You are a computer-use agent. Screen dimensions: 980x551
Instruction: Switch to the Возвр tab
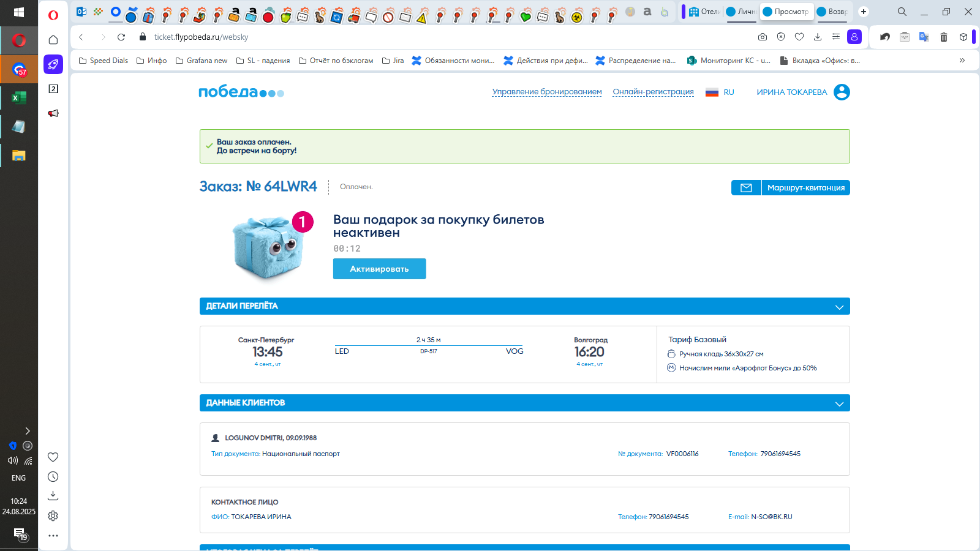tap(832, 12)
